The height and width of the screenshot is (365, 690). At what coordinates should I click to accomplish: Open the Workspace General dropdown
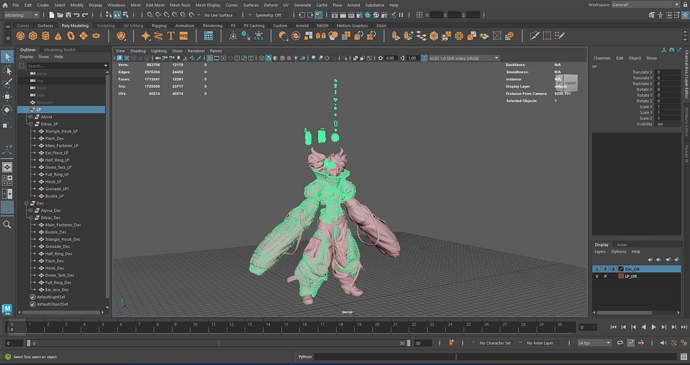click(x=646, y=5)
